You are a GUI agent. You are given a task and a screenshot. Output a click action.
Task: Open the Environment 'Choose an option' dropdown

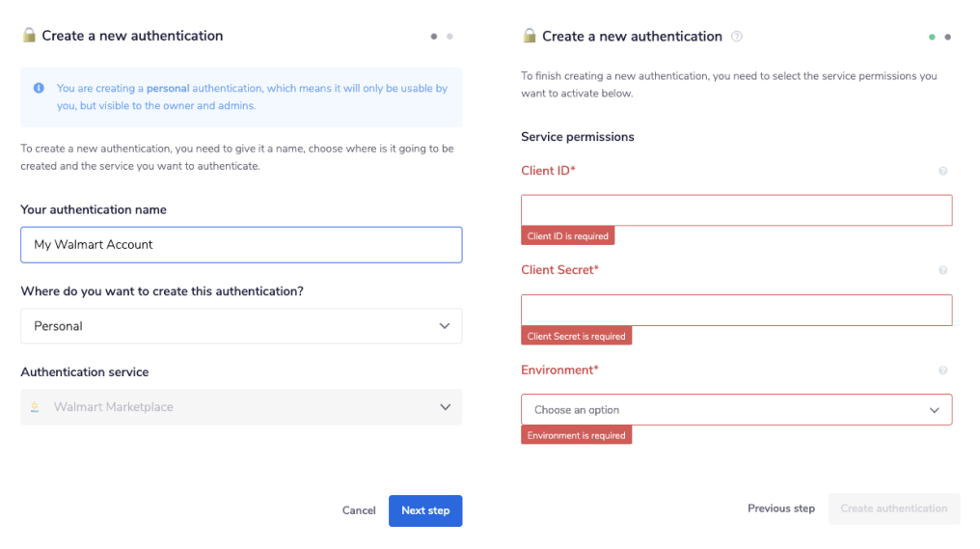click(x=736, y=410)
